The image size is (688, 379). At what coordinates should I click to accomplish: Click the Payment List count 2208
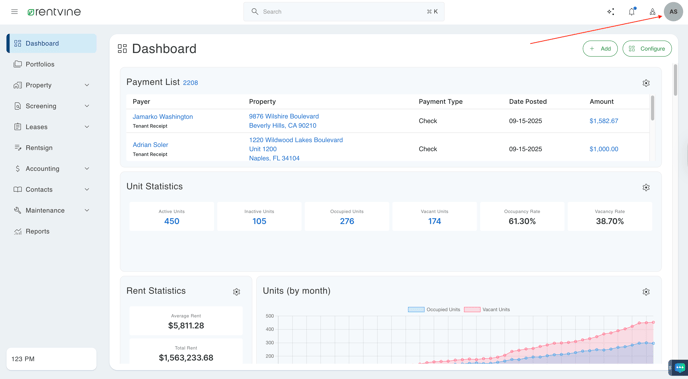coord(190,82)
